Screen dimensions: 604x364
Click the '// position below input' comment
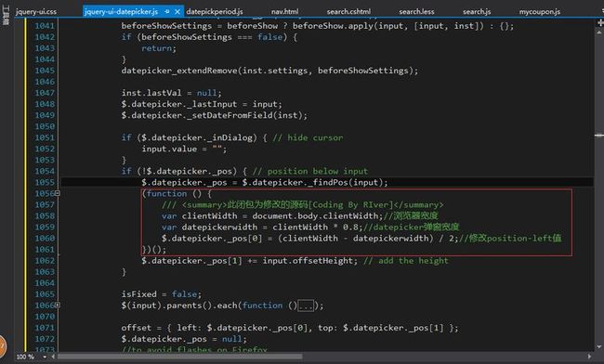coord(310,171)
